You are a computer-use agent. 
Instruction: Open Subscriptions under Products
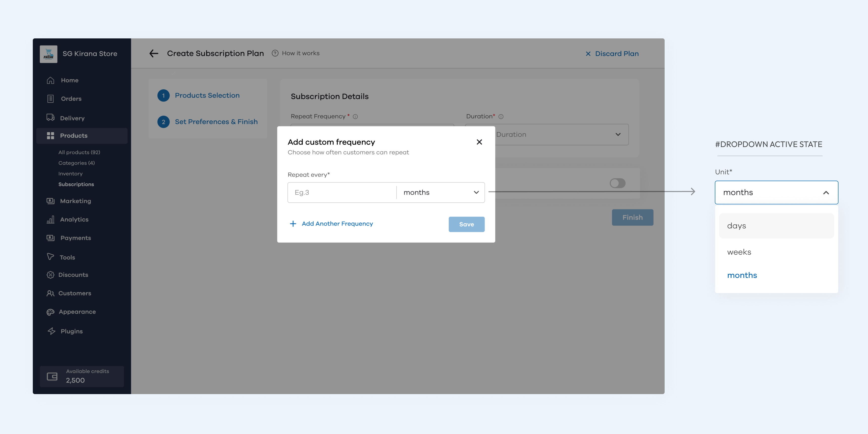76,184
